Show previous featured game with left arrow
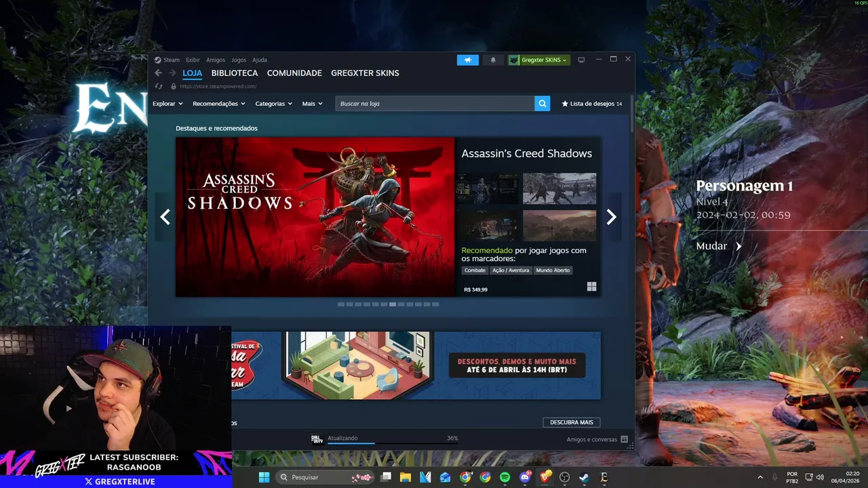The image size is (868, 488). 165,217
